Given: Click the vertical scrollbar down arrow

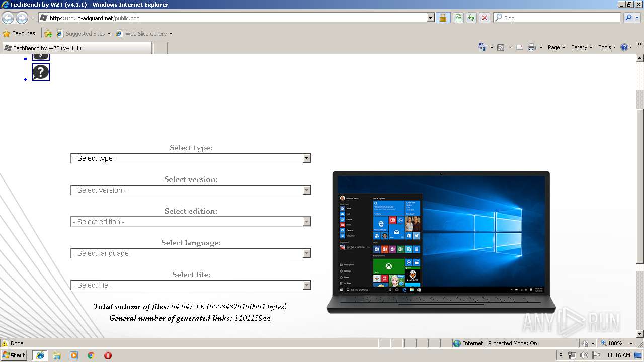Looking at the screenshot, I should point(639,334).
